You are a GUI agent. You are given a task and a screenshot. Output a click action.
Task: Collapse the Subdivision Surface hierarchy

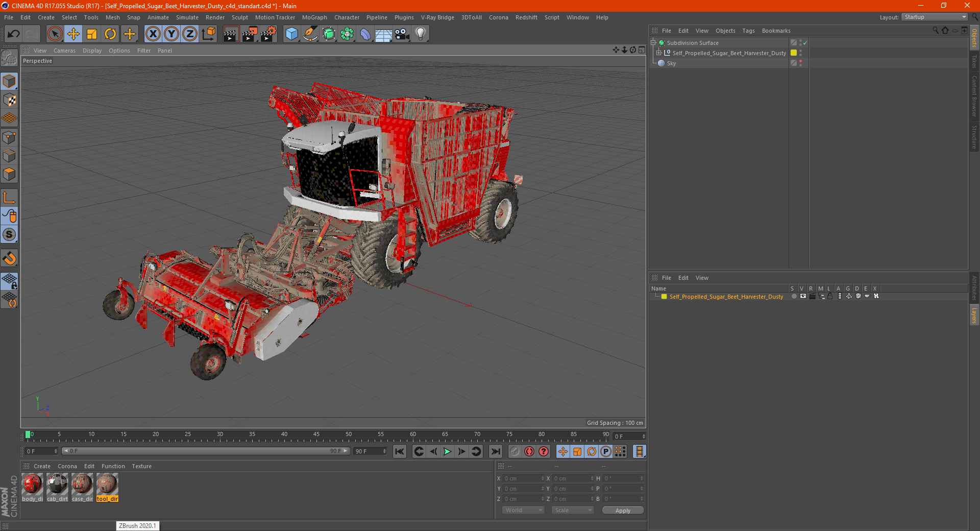pos(653,43)
